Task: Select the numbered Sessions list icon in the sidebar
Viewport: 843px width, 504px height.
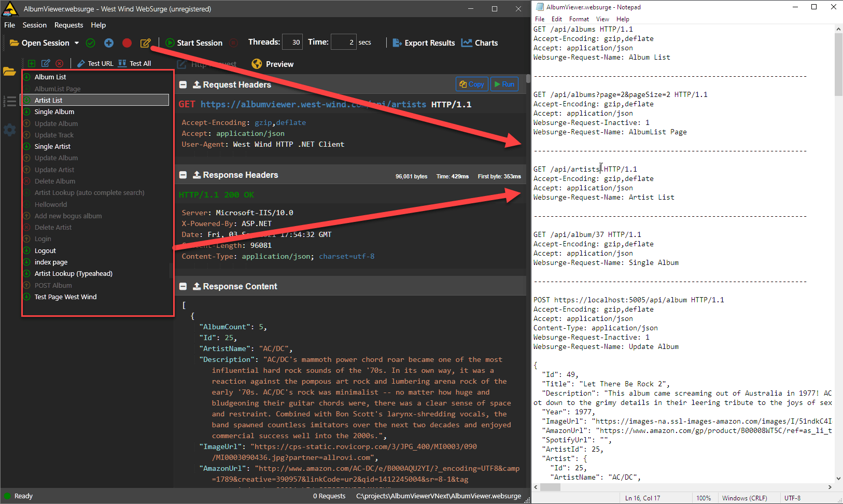Action: click(x=9, y=102)
